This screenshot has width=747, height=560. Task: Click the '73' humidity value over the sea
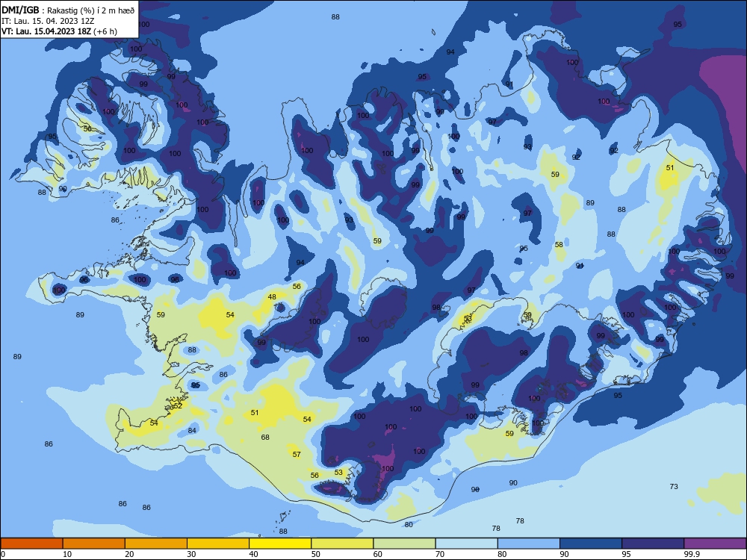(x=674, y=486)
